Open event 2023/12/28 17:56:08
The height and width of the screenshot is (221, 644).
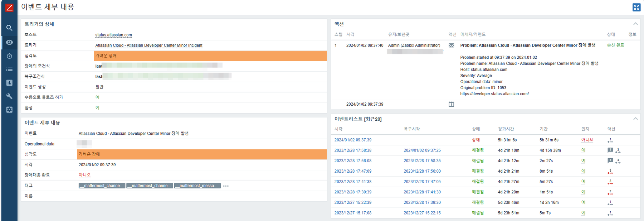pyautogui.click(x=353, y=161)
